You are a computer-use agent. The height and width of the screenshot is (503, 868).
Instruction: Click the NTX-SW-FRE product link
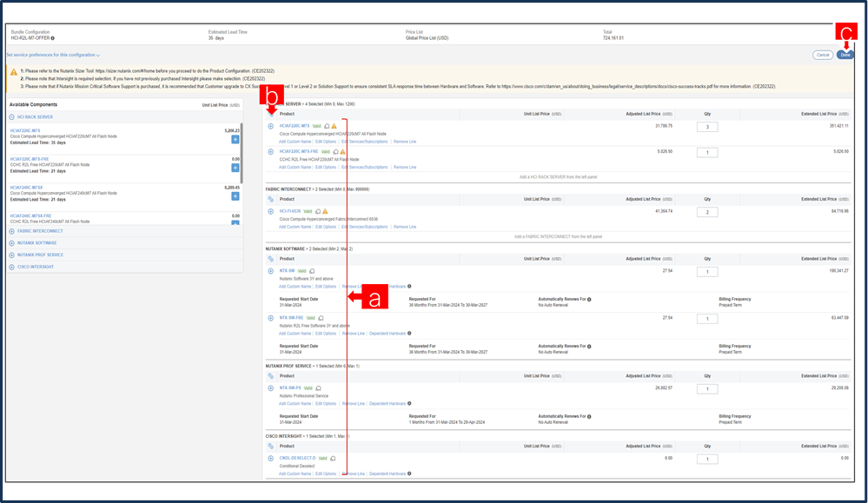click(x=291, y=318)
